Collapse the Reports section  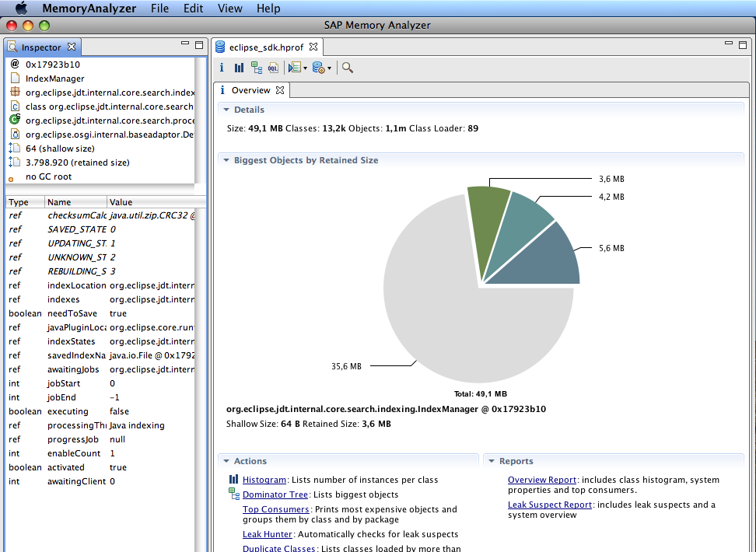coord(492,461)
